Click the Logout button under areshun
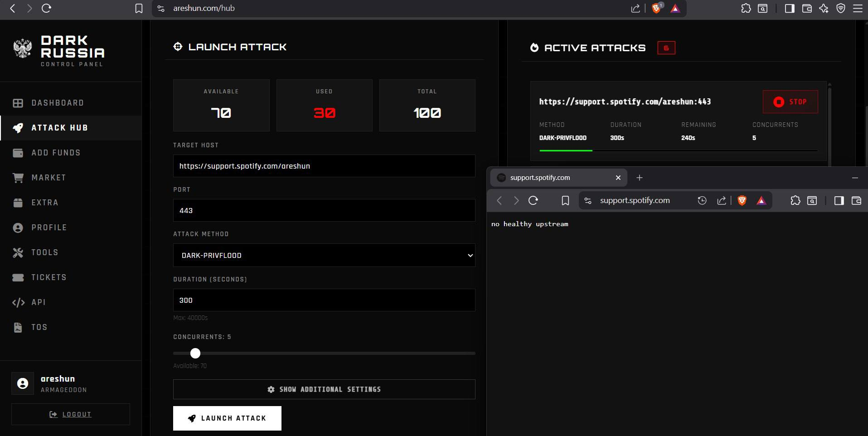This screenshot has width=868, height=436. tap(71, 414)
